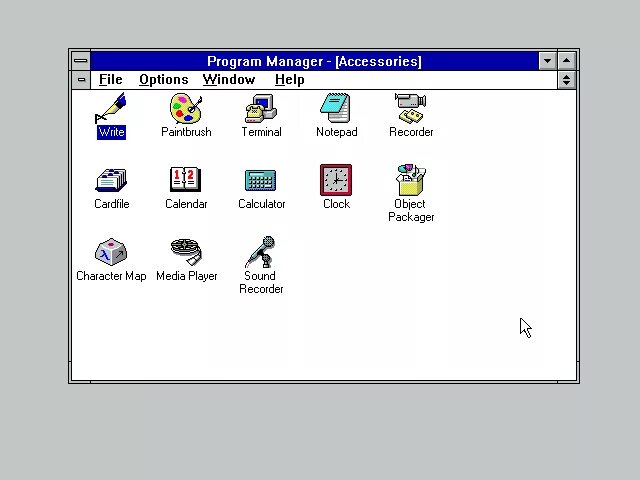Image resolution: width=640 pixels, height=480 pixels.
Task: Open Accessories group control menu box
Action: click(x=81, y=80)
